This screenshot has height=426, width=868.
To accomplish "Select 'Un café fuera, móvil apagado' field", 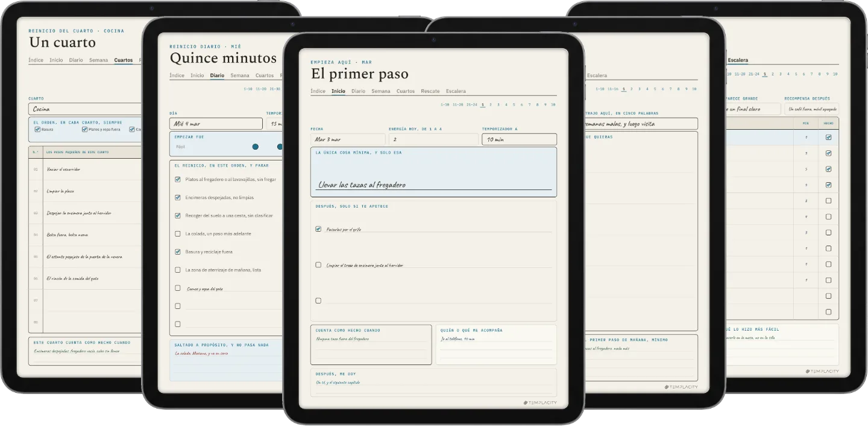I will tap(811, 109).
